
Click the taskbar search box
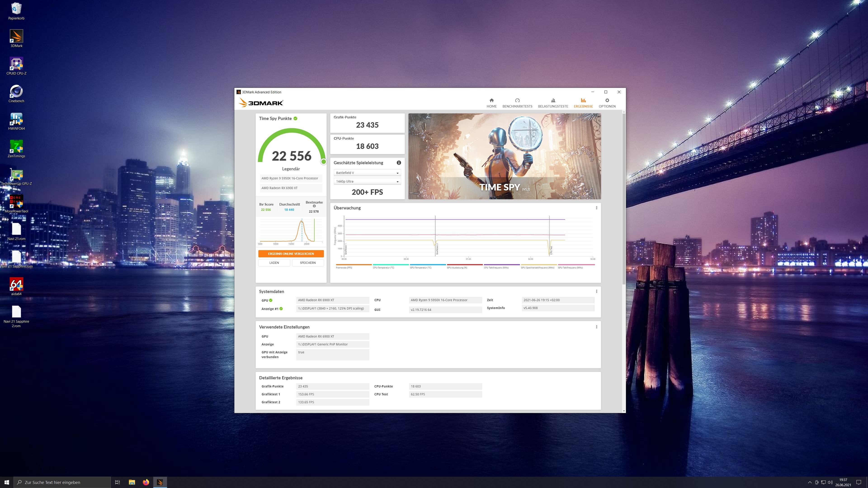(x=62, y=482)
